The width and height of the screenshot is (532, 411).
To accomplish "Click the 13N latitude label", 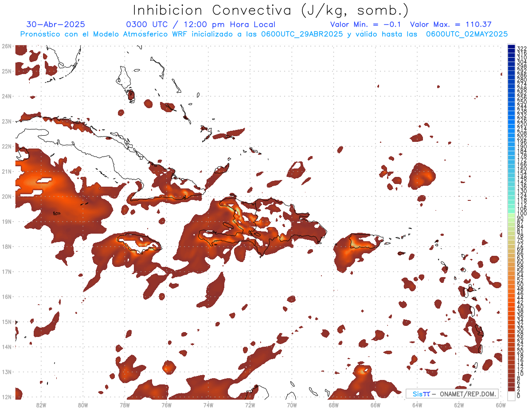I will 6,372.
